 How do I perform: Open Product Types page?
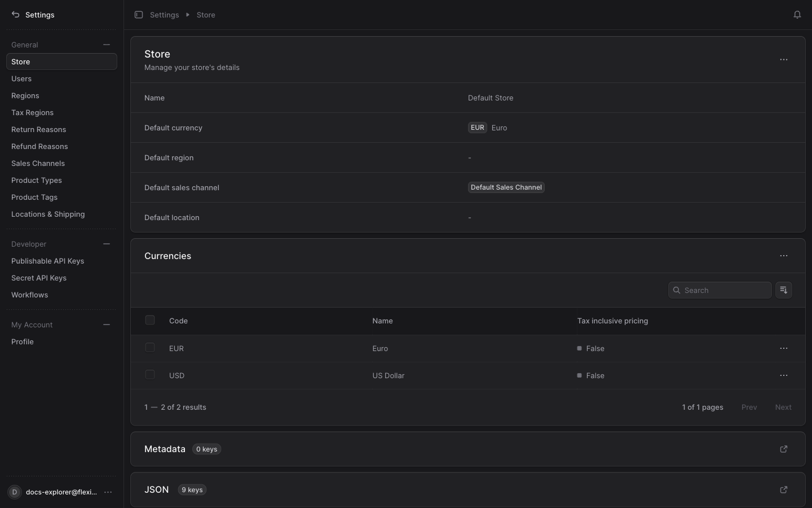click(61, 180)
